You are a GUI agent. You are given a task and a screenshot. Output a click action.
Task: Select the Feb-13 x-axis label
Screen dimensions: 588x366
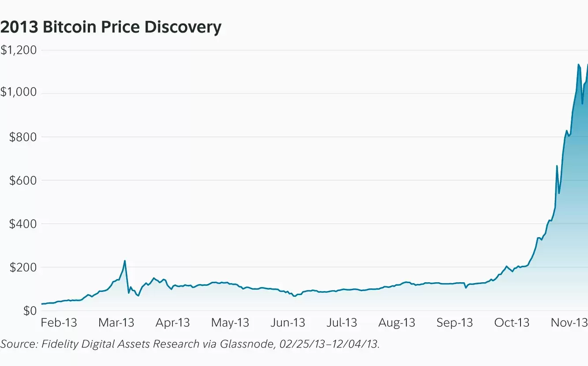pos(59,323)
